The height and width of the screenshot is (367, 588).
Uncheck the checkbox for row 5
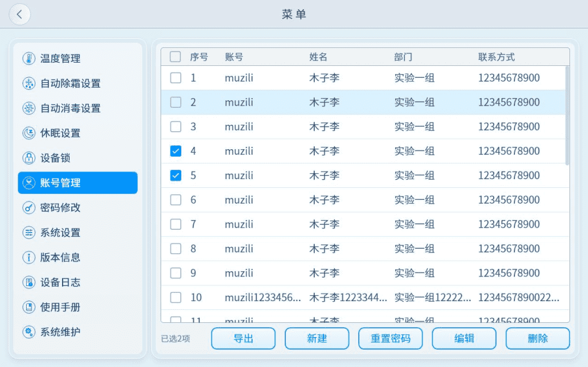pyautogui.click(x=175, y=175)
